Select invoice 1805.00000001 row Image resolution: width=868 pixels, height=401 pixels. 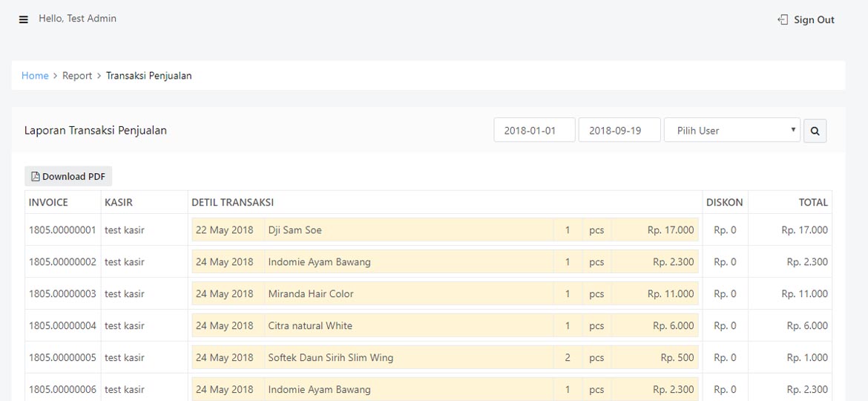pos(62,230)
